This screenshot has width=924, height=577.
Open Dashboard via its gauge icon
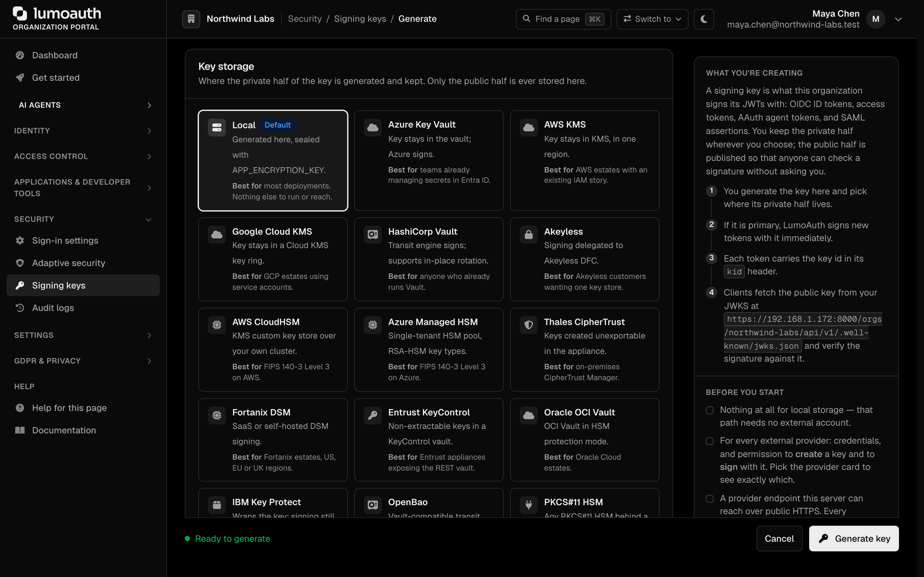tap(20, 55)
